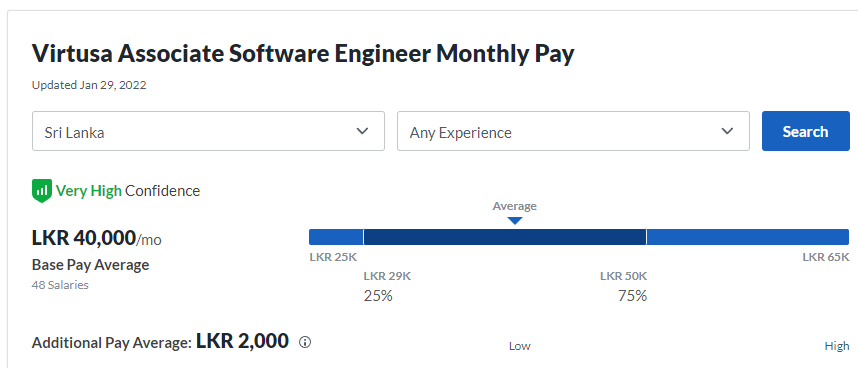This screenshot has width=858, height=368.
Task: Click the 75% percentile text
Action: pyautogui.click(x=633, y=296)
